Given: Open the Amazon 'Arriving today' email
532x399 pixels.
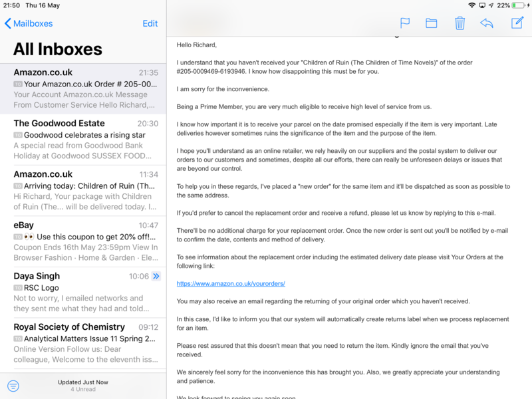Looking at the screenshot, I should [83, 190].
